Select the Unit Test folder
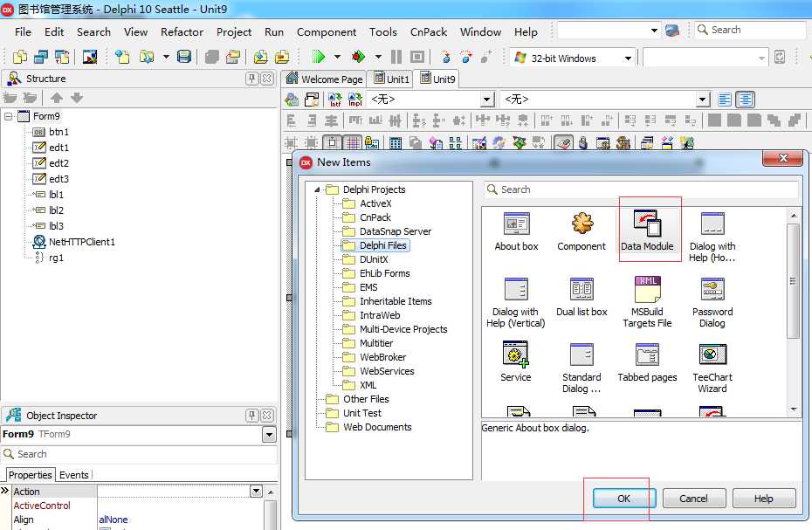 [x=354, y=413]
